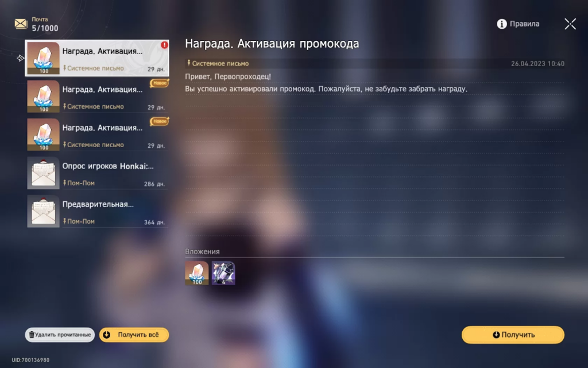Click the Правила label text

[x=525, y=24]
